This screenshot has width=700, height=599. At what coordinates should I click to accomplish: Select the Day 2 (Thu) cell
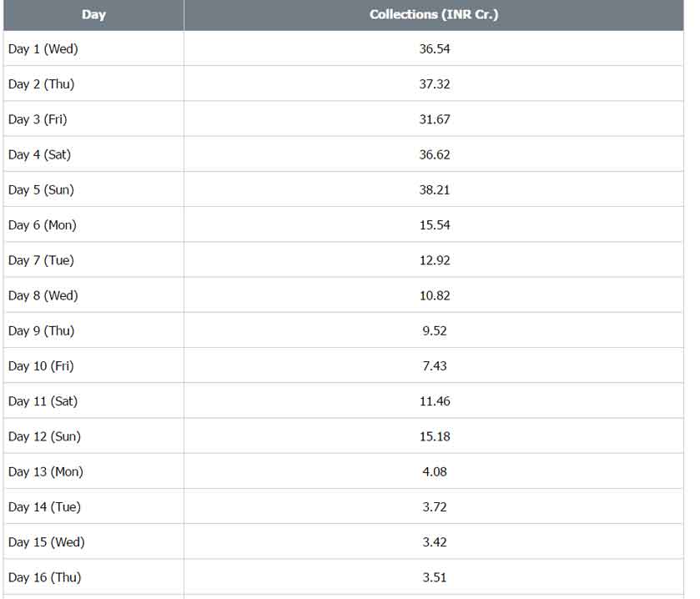pos(42,84)
